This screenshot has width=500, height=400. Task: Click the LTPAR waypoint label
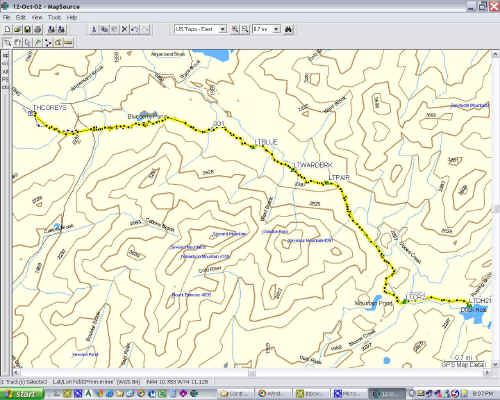tap(339, 178)
